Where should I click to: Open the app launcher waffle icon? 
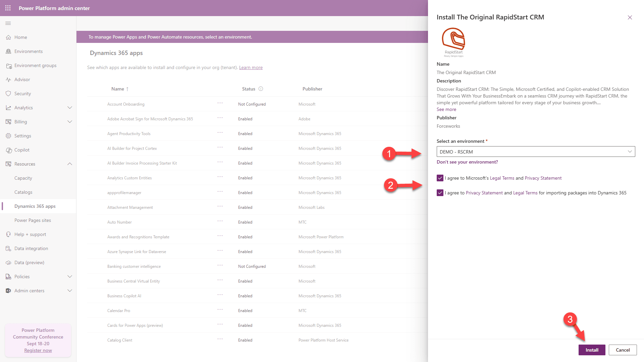[8, 8]
